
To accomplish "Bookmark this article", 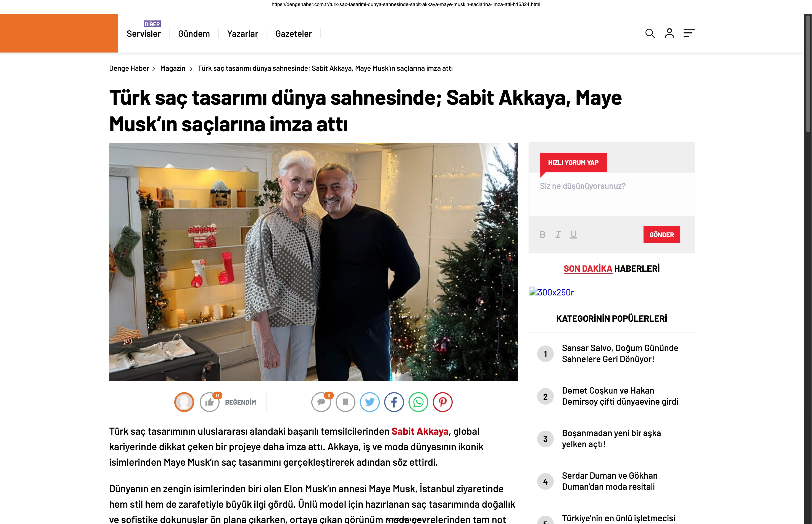I will [346, 402].
